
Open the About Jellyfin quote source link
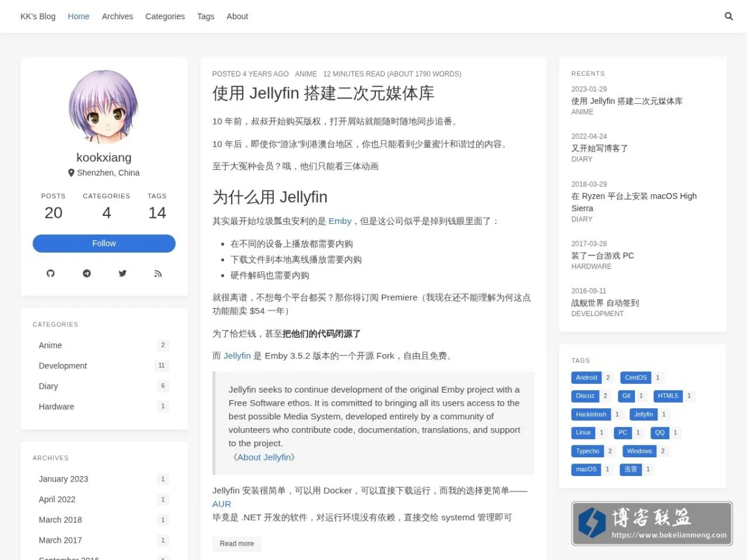point(264,457)
